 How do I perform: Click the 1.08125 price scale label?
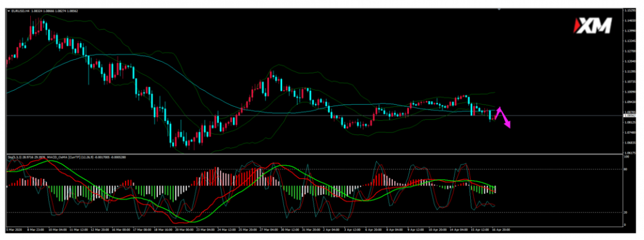(x=629, y=122)
